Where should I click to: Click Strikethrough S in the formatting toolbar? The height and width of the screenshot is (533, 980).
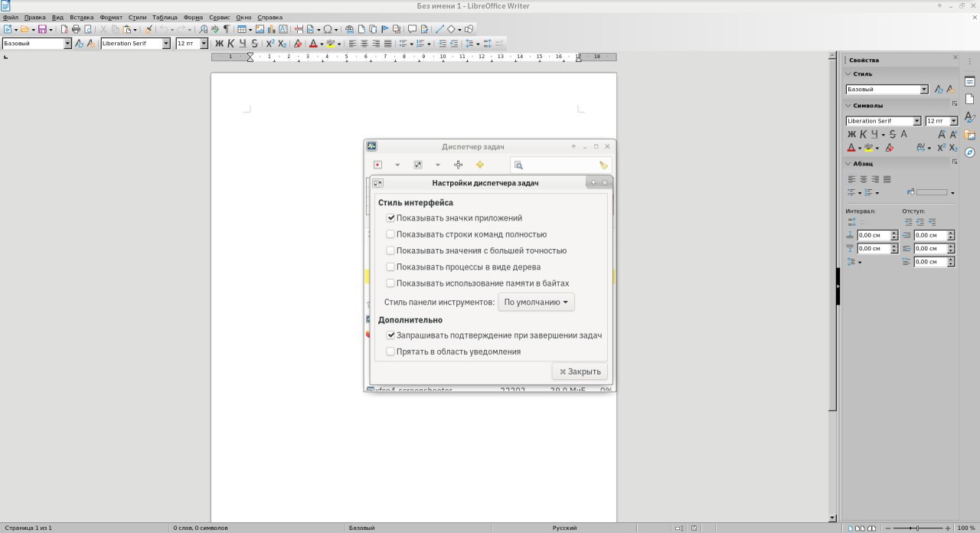coord(254,44)
